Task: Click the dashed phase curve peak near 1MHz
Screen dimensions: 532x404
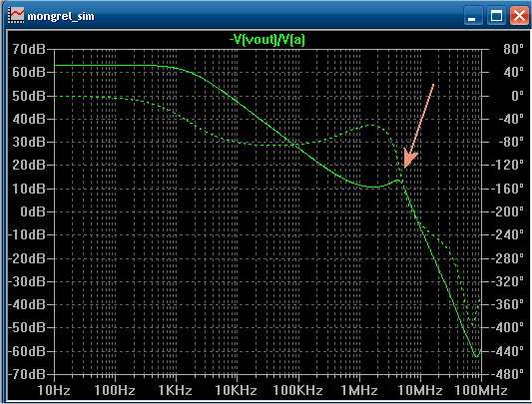Action: click(x=372, y=125)
